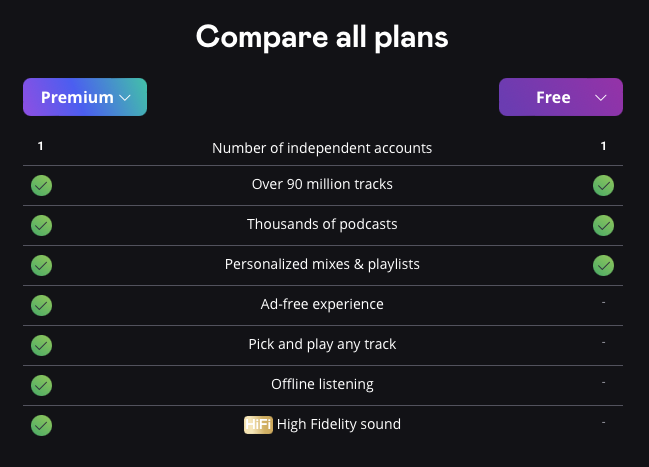Click the Pick and play any track label
The width and height of the screenshot is (649, 467).
(322, 344)
